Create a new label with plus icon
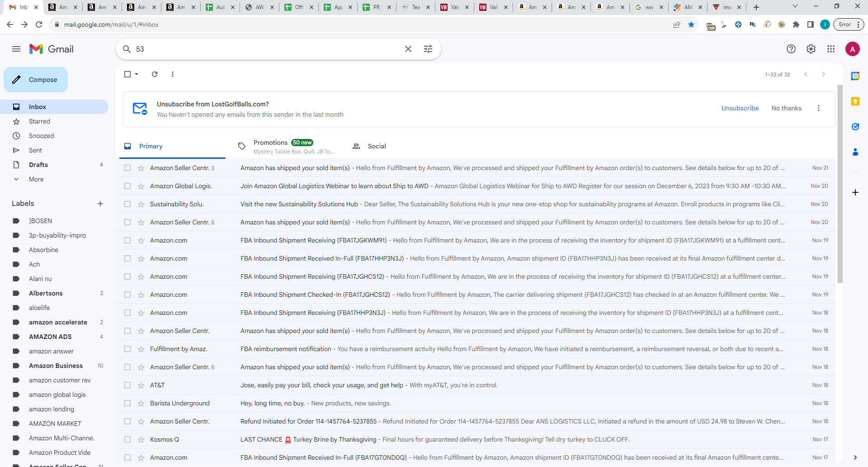Screen dimensions: 868x467 click(100, 204)
